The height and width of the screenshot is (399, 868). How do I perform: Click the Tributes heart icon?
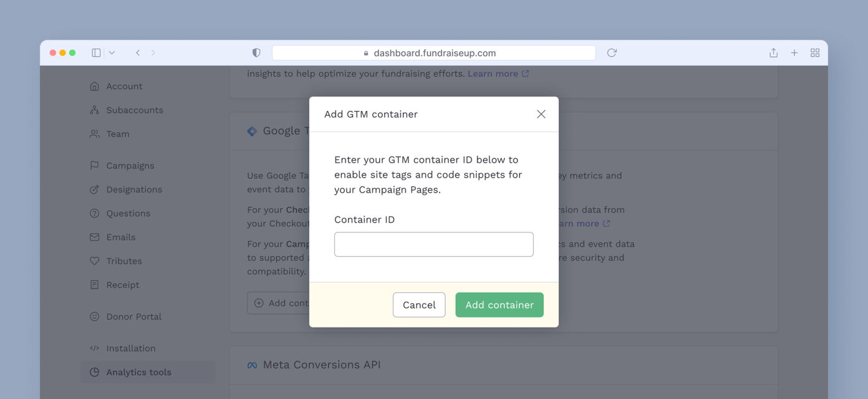click(x=94, y=261)
